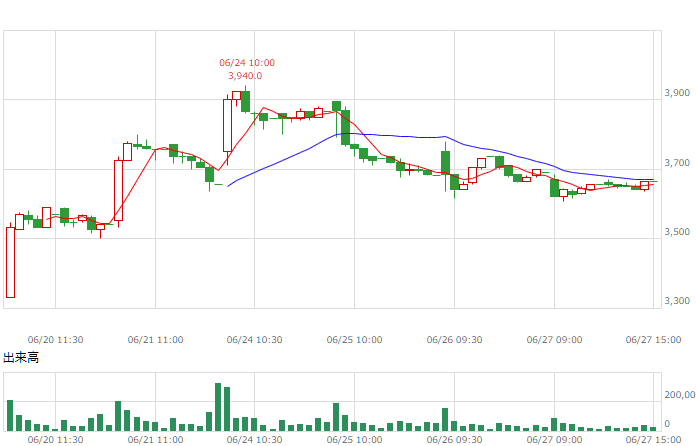
Task: Click first volume bar at chart start
Action: (10, 415)
